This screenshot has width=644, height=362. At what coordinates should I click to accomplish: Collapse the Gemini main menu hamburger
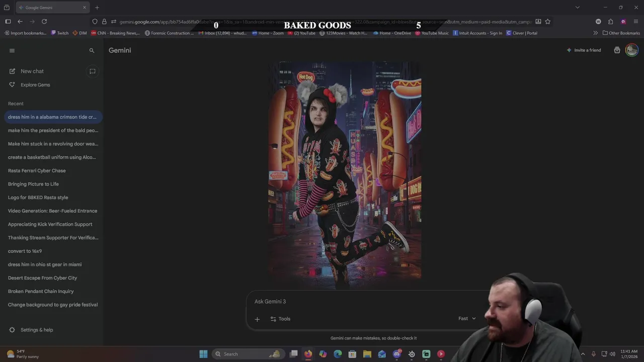pos(12,50)
